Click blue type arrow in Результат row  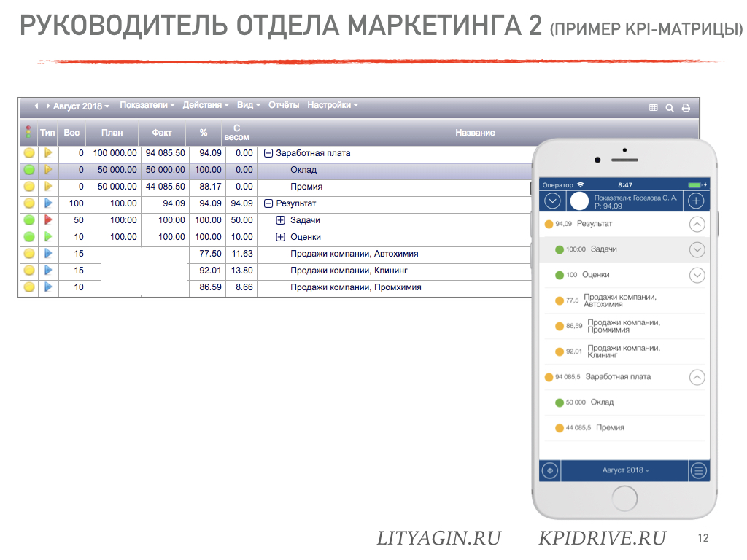point(48,203)
